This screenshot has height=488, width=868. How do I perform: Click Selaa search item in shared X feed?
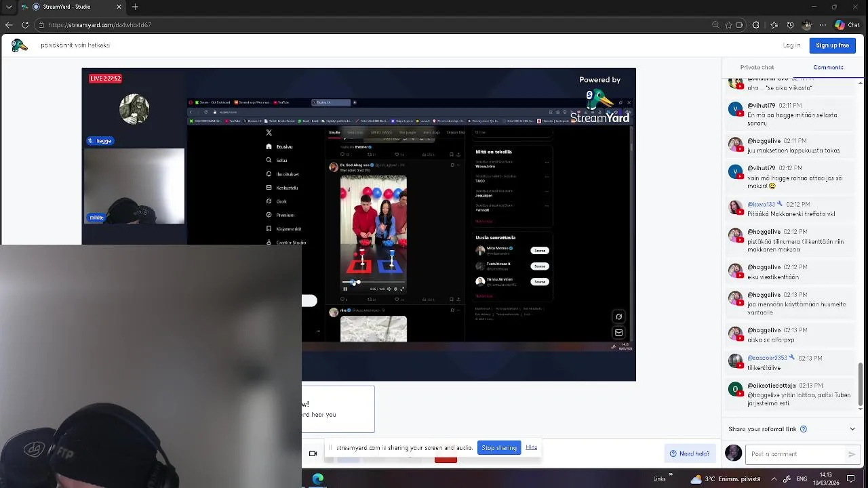[277, 160]
